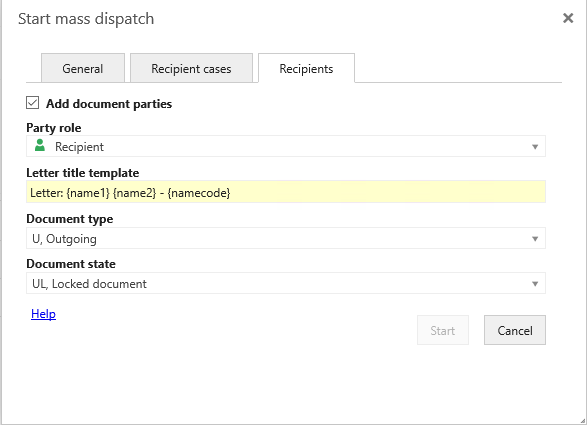Click the resize grip in dialog corner

coord(582,421)
